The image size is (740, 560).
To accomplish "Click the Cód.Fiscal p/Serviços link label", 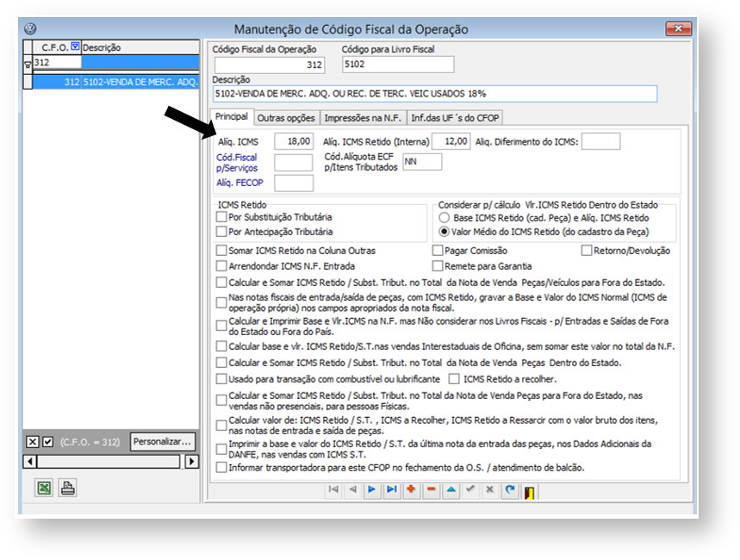I will pos(237,163).
